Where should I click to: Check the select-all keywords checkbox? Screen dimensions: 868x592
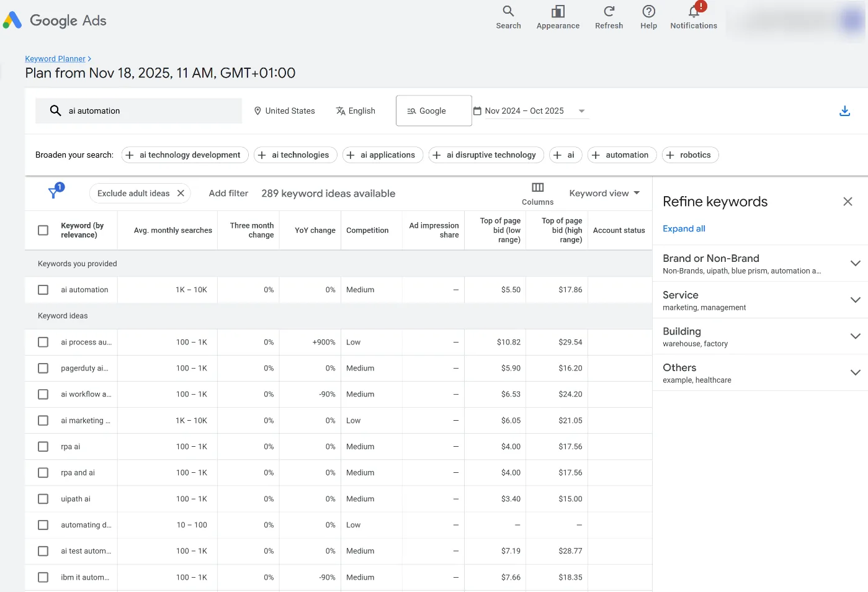pyautogui.click(x=43, y=230)
